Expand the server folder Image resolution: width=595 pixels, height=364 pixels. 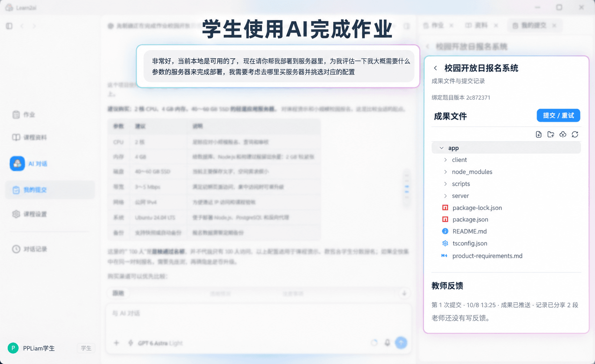coord(445,196)
